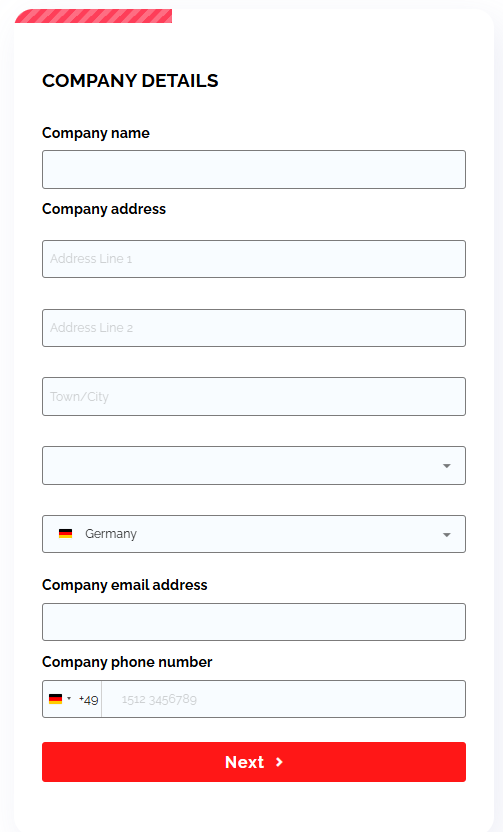Click the German flag in phone field
The image size is (503, 832).
[55, 699]
